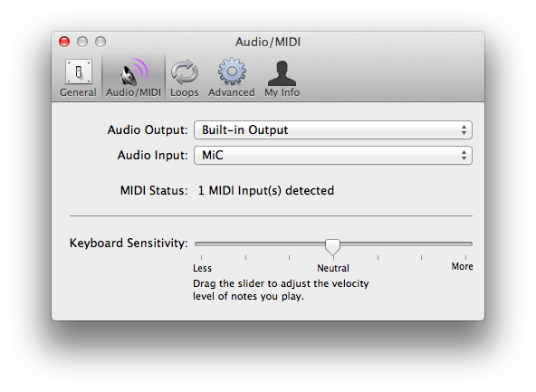The height and width of the screenshot is (392, 536).
Task: Expand the Audio Input MiC dropdown
Action: (333, 155)
